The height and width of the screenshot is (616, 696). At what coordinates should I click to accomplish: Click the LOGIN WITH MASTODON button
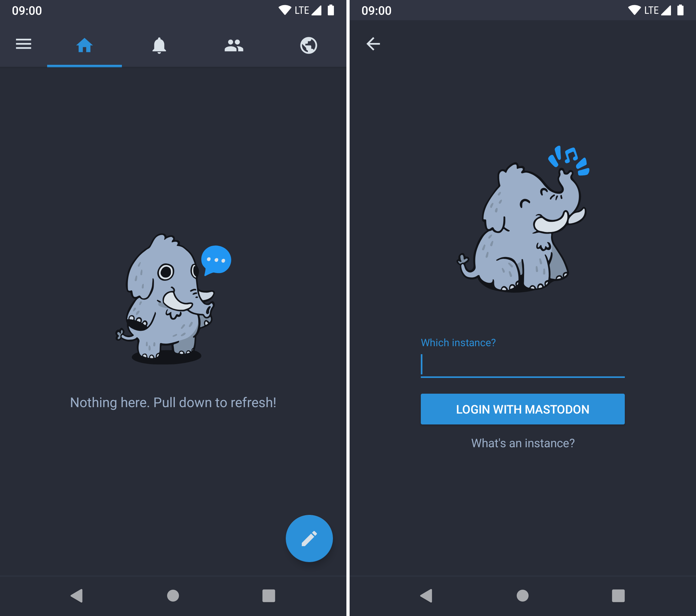tap(523, 409)
